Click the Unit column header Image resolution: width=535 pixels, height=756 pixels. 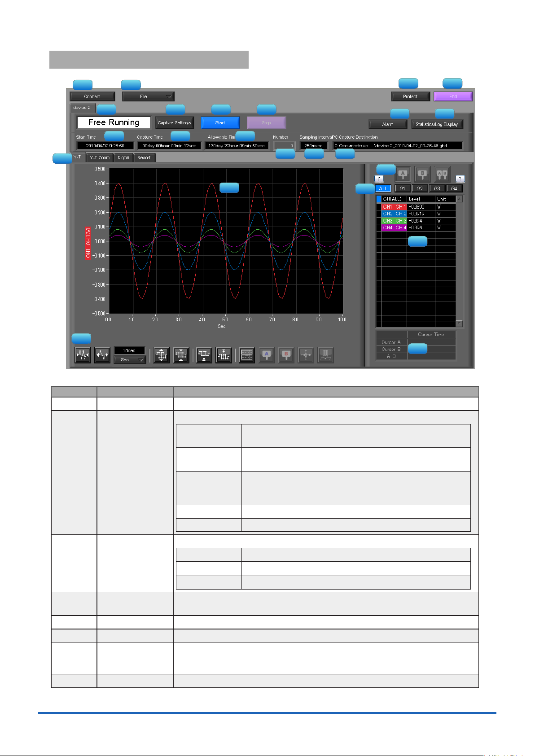coord(445,199)
